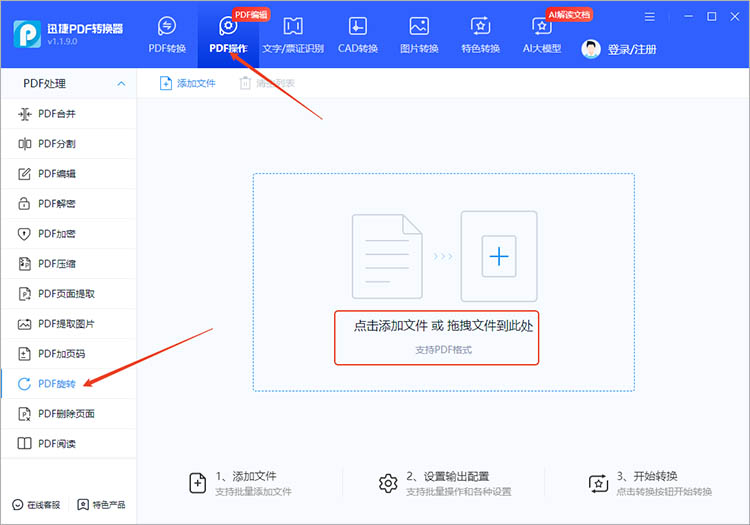The image size is (750, 525).
Task: Click the AI解读文档 red badge
Action: pyautogui.click(x=569, y=15)
